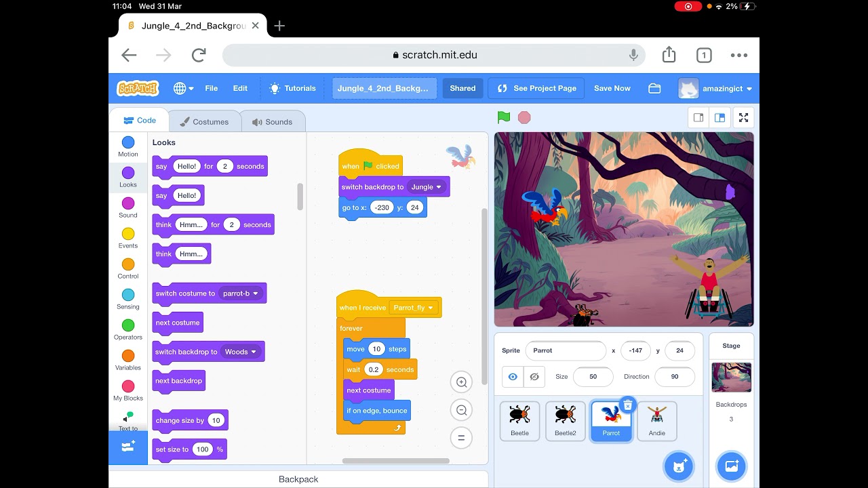The image size is (868, 488).
Task: Click the project title field
Action: coord(384,88)
